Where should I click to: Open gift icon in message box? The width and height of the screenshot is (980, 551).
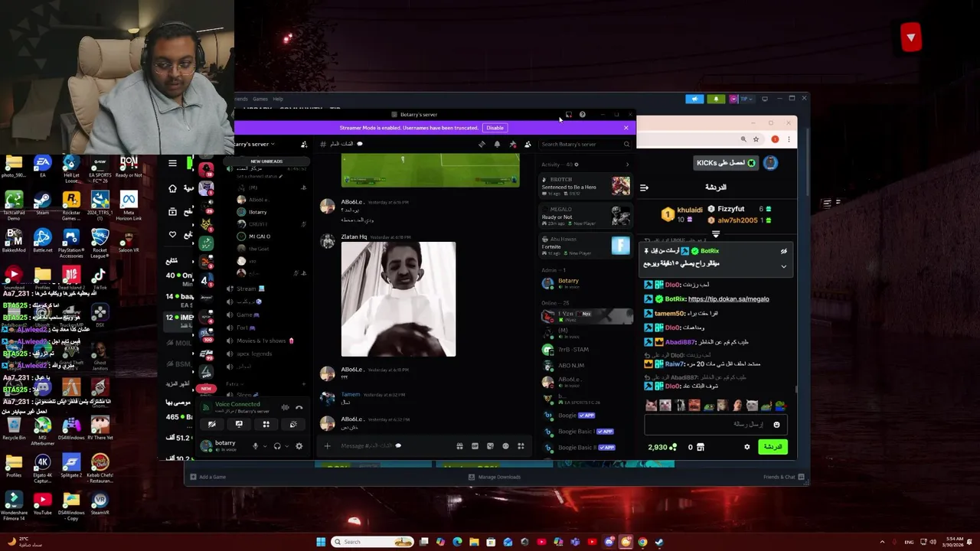[459, 446]
